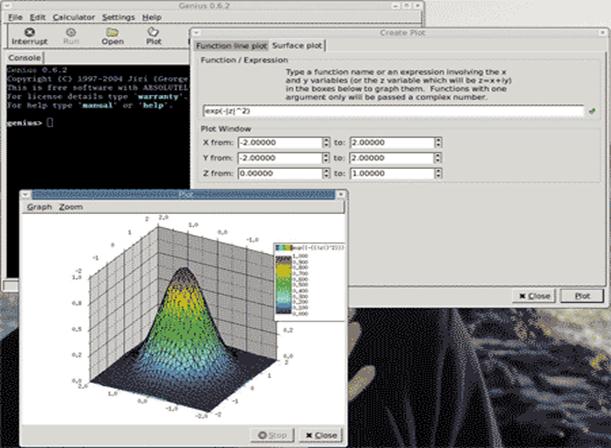Click the 'manual' word in console

97,106
